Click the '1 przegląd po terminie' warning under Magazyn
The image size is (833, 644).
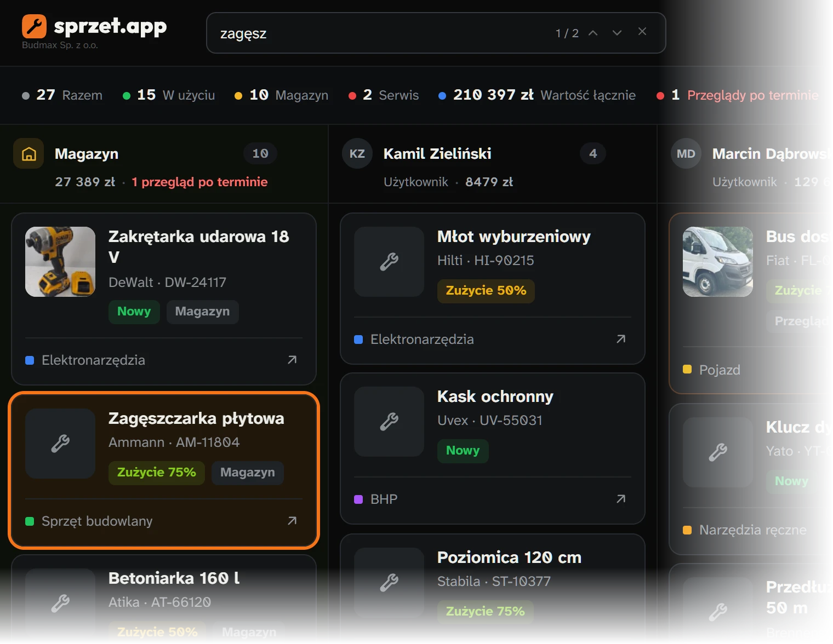coord(199,182)
